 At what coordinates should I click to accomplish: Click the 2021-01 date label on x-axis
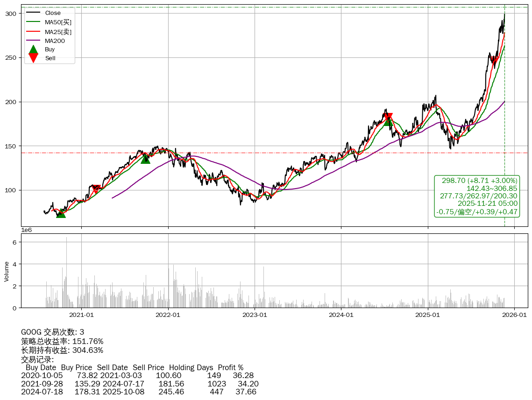pos(82,315)
